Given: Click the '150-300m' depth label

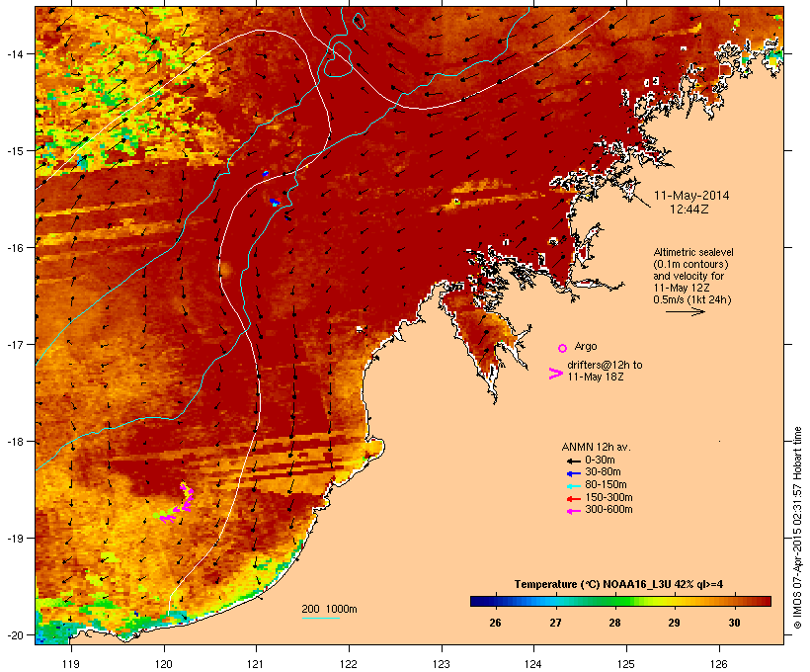Looking at the screenshot, I should [x=608, y=497].
